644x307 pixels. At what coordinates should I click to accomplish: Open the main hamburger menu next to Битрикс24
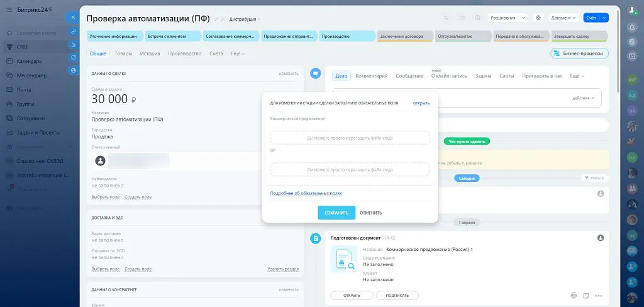9,10
